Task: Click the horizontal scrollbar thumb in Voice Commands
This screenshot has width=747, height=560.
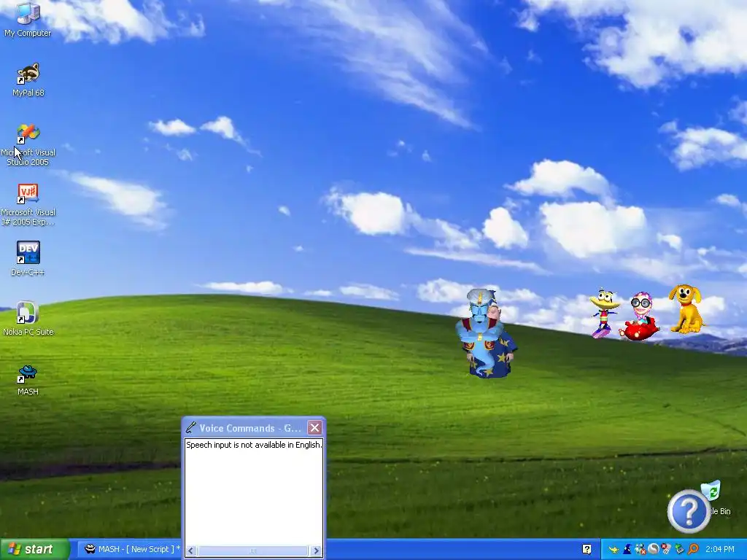Action: (x=253, y=551)
